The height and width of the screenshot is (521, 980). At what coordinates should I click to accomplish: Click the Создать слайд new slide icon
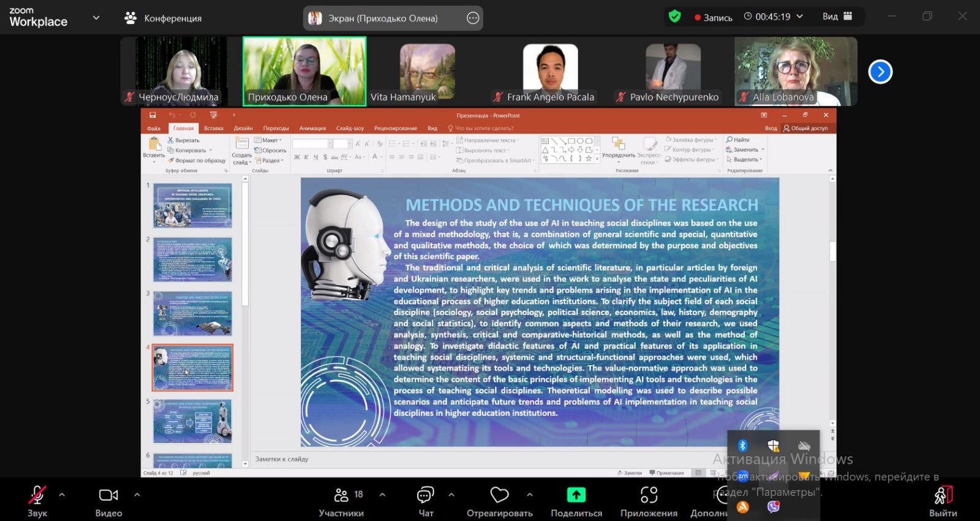pos(242,143)
